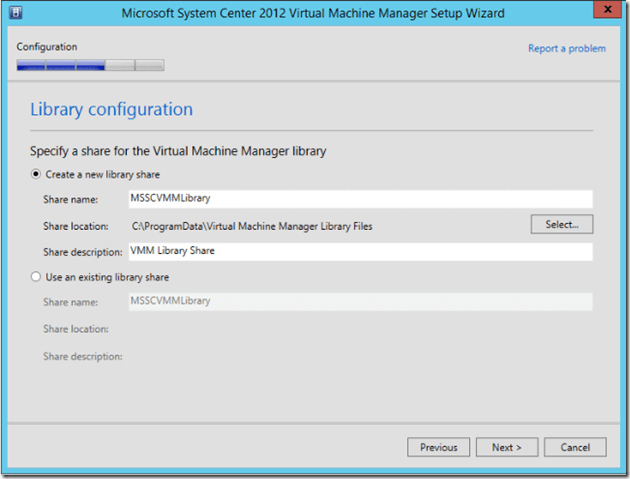
Task: Click the Library configuration heading
Action: pyautogui.click(x=111, y=109)
